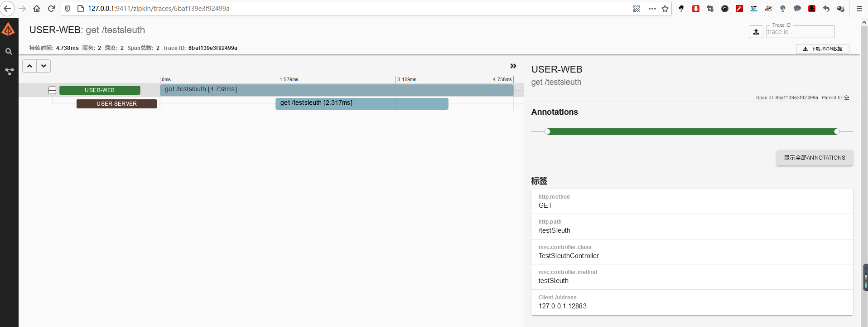Select the USER-SERVER span bar
Image resolution: width=868 pixels, height=327 pixels.
pyautogui.click(x=362, y=103)
